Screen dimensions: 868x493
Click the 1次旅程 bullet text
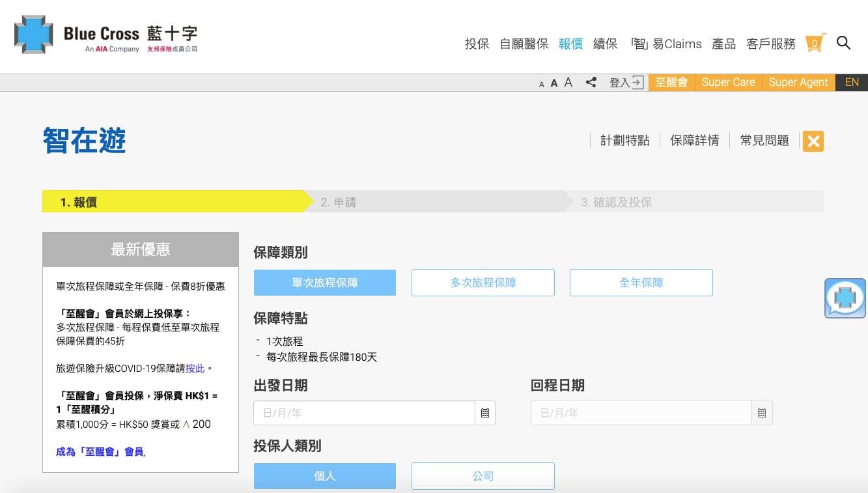(x=285, y=341)
